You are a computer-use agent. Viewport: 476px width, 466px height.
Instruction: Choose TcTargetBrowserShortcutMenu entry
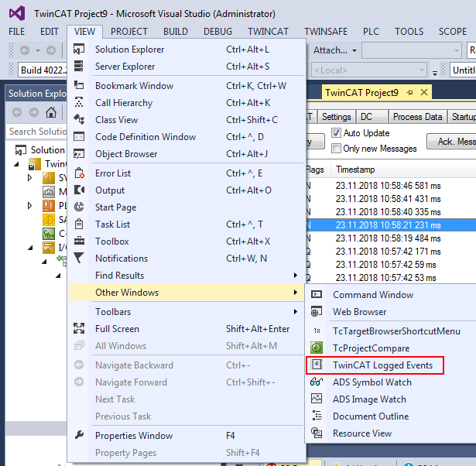click(396, 331)
